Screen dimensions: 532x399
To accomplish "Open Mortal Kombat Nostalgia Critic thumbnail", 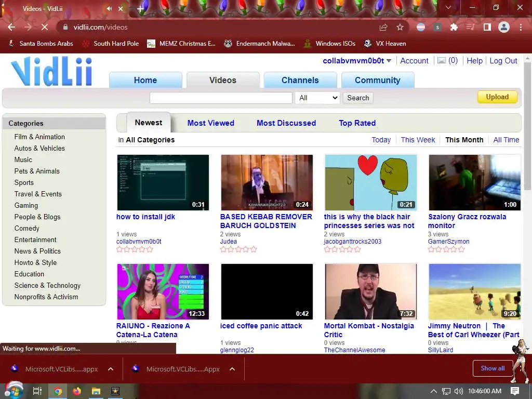I will point(371,292).
